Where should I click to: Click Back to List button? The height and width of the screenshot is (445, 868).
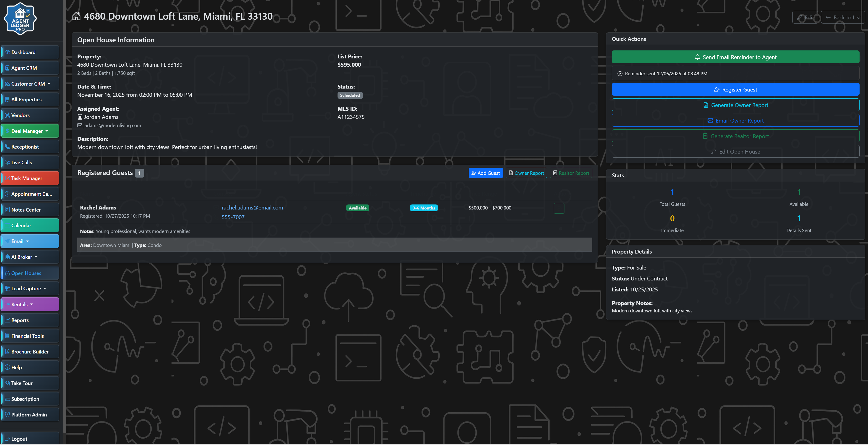pos(843,17)
